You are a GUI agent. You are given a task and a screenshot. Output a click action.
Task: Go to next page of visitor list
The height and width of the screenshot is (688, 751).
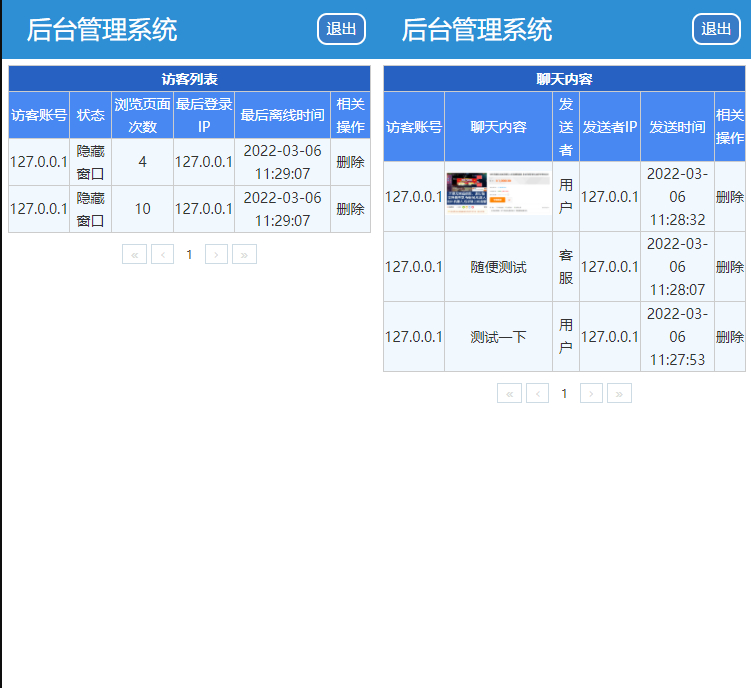click(216, 254)
